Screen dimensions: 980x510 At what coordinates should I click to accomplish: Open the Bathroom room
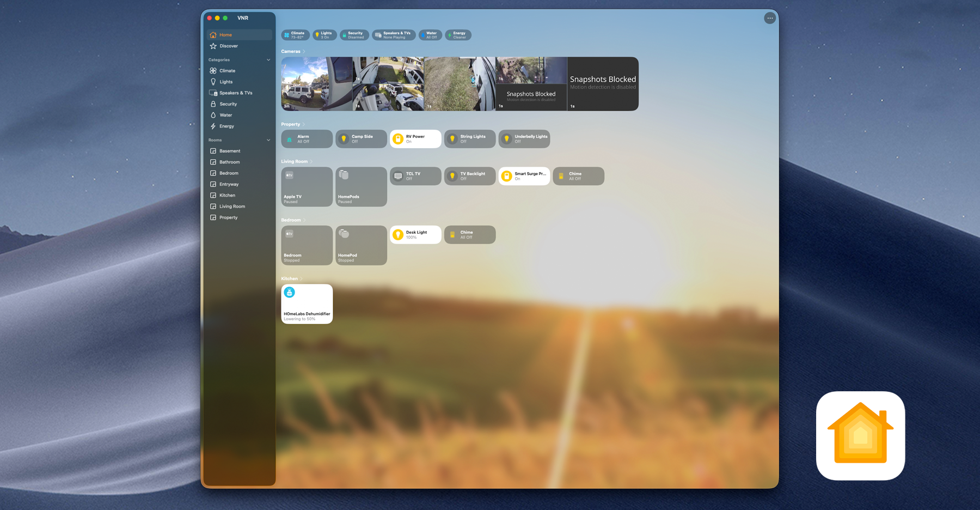(239, 162)
